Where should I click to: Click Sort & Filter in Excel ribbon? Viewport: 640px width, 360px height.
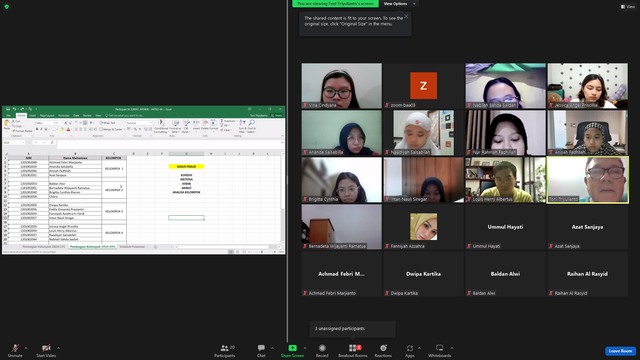242,126
